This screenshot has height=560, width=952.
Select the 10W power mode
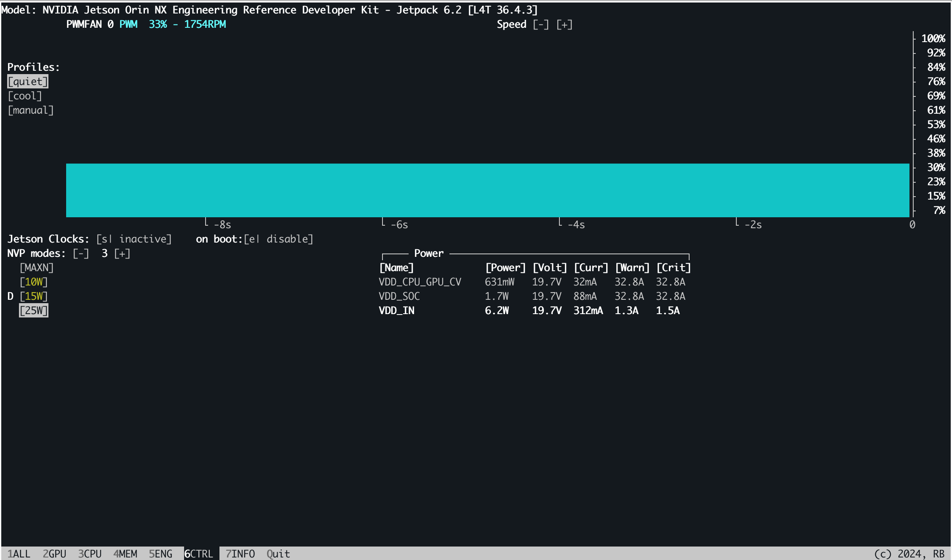click(34, 282)
